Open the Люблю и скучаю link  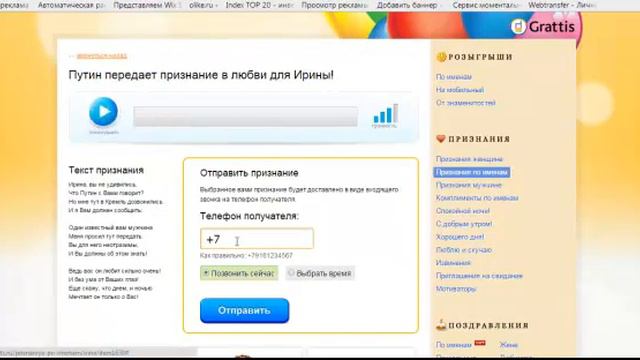point(464,250)
